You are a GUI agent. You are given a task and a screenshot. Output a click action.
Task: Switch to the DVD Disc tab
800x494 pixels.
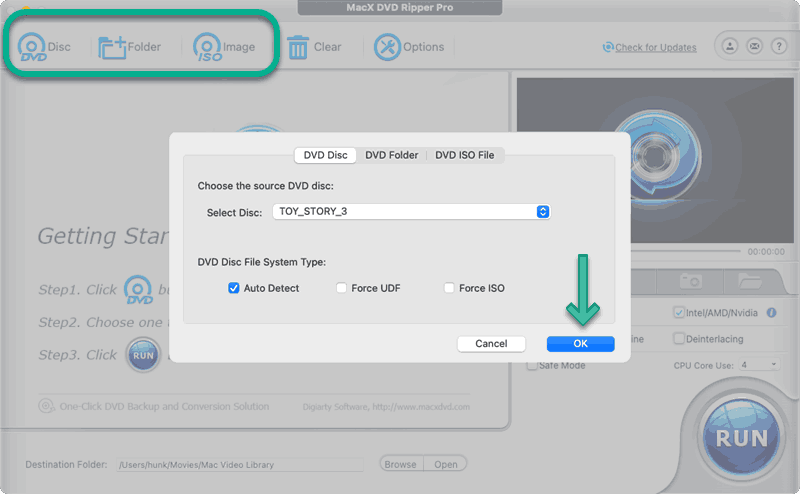pos(326,155)
